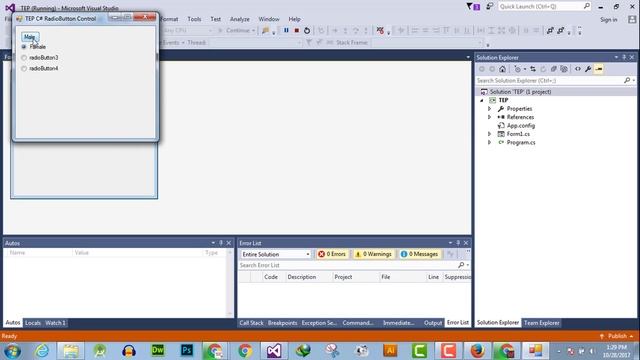Select the radioButton4 option
Screen dimensions: 640x360
[40, 68]
